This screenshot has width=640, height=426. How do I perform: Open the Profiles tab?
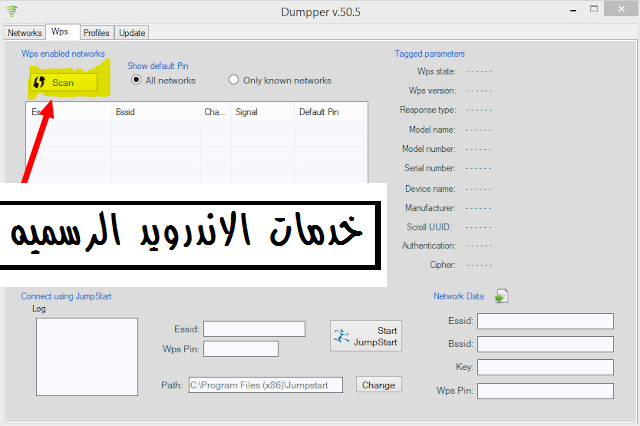96,33
